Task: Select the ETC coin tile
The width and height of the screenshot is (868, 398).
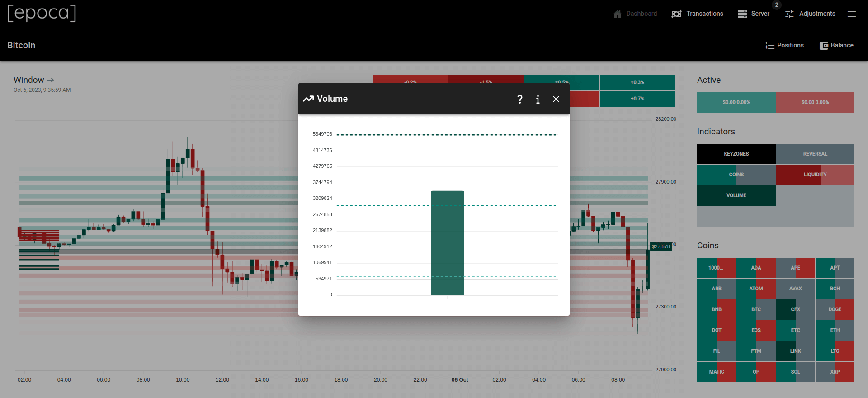Action: tap(796, 331)
